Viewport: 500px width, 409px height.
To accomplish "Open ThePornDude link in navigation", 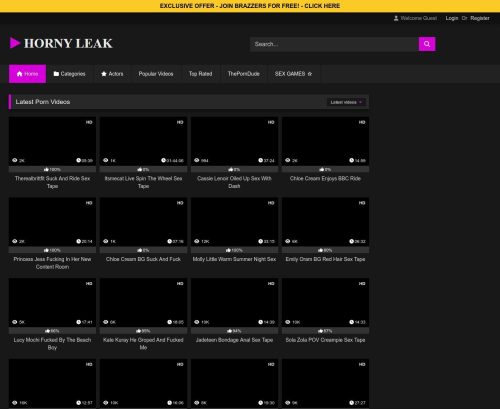I will 244,74.
